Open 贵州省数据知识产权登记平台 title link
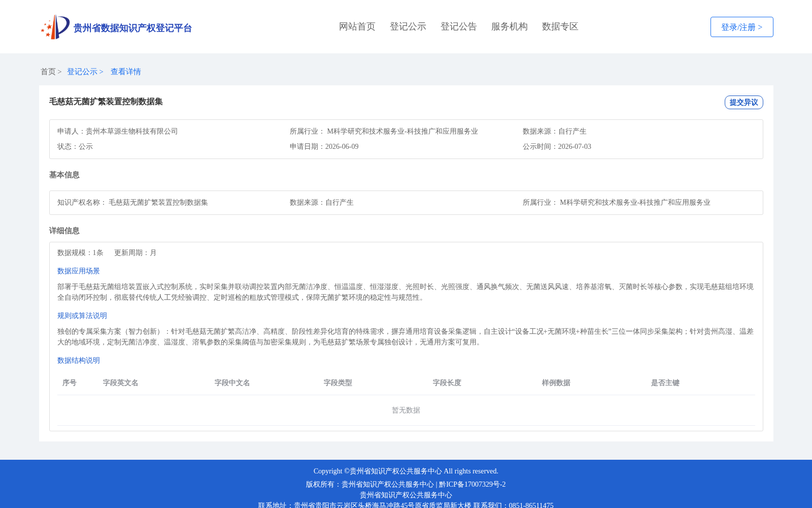This screenshot has height=508, width=812. tap(132, 28)
